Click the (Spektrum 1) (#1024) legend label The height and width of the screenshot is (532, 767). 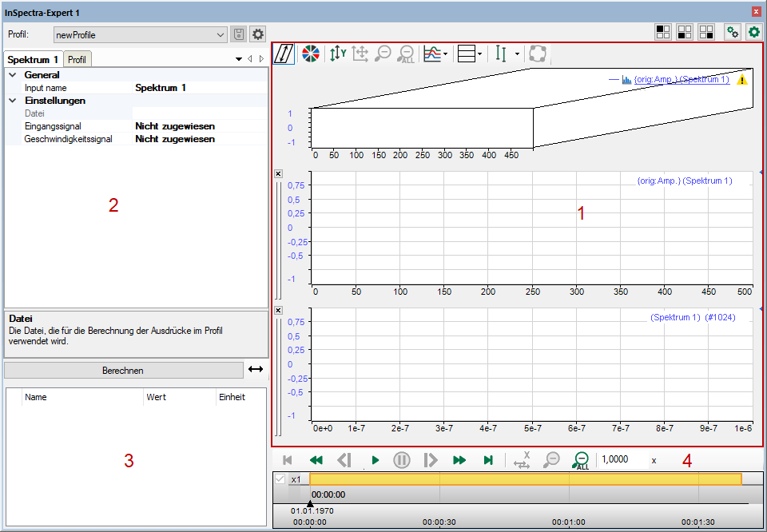(693, 317)
